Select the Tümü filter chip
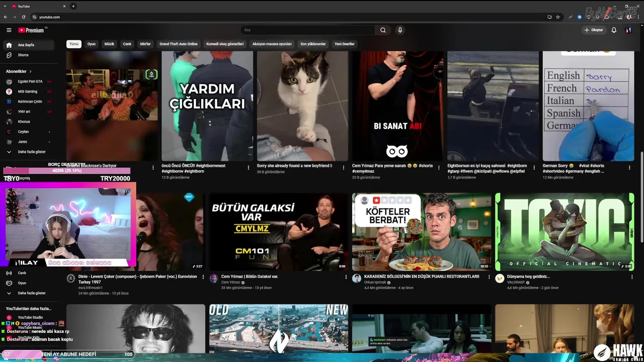Screen dimensions: 644x362 click(x=74, y=44)
